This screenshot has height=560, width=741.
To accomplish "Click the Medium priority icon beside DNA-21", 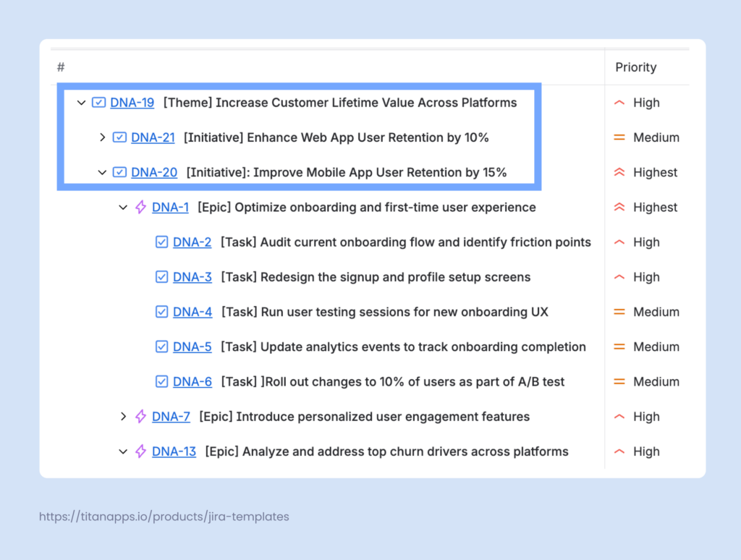I will [x=620, y=137].
